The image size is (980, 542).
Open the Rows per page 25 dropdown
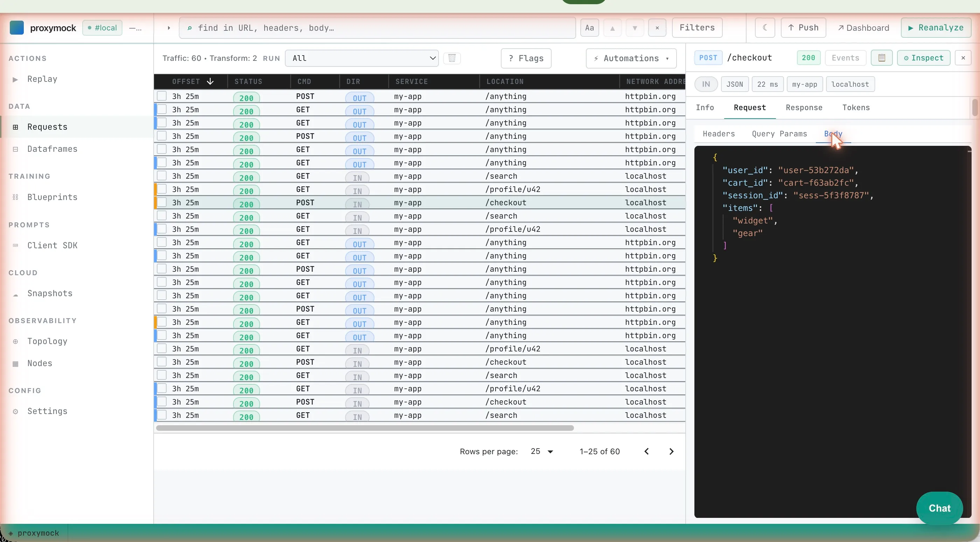[541, 451]
